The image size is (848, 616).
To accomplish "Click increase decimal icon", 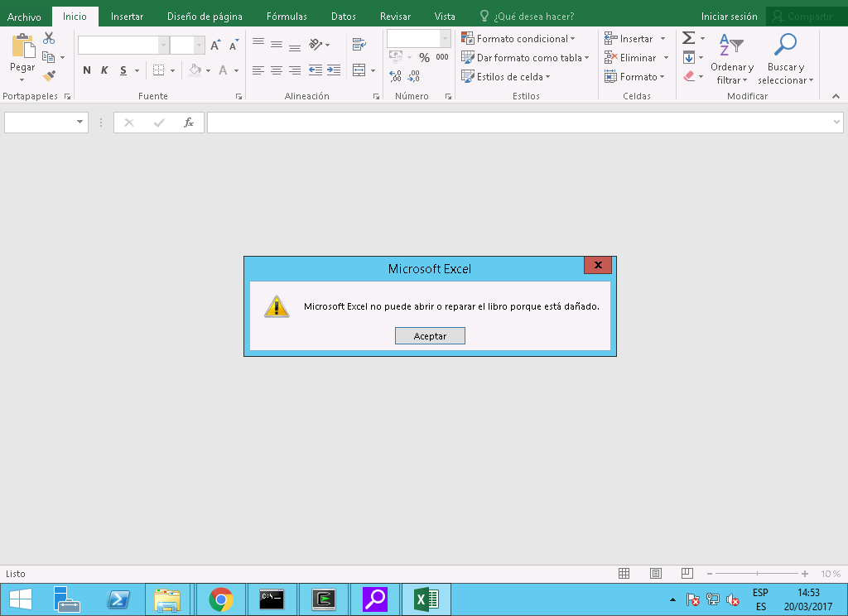I will click(x=395, y=76).
